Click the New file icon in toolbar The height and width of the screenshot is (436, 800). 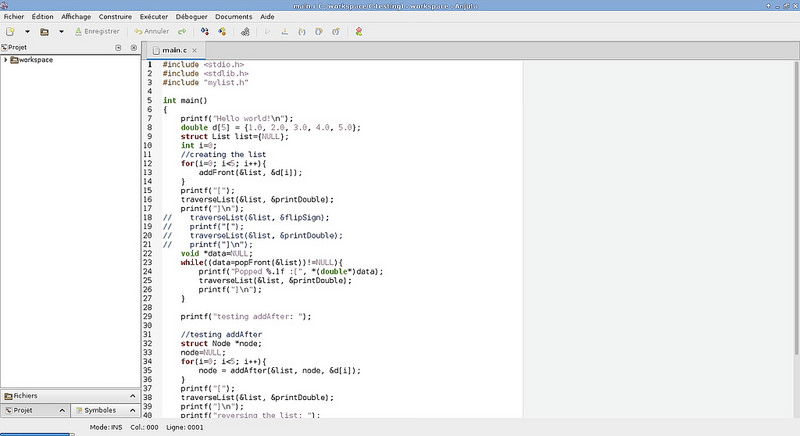(x=10, y=31)
